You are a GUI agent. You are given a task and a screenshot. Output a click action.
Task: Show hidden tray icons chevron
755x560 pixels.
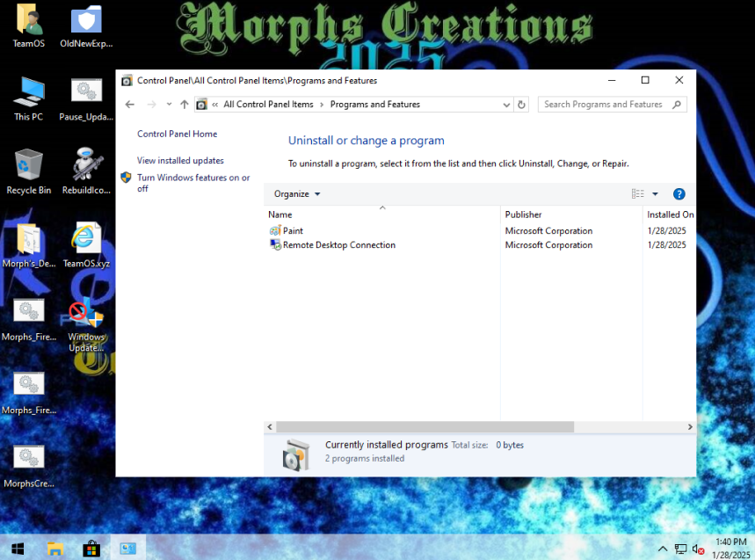(x=663, y=549)
